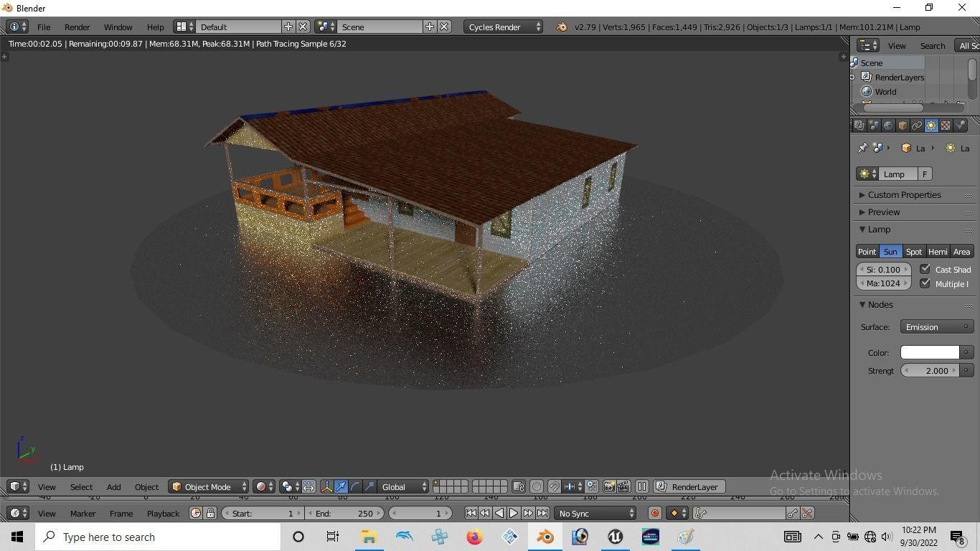Expand the Custom Properties panel
980x551 pixels.
904,194
